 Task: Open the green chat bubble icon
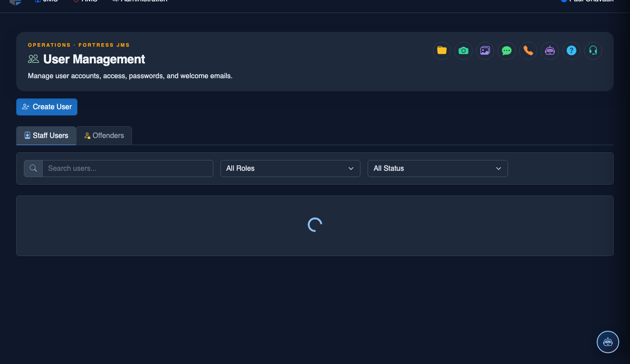point(507,51)
